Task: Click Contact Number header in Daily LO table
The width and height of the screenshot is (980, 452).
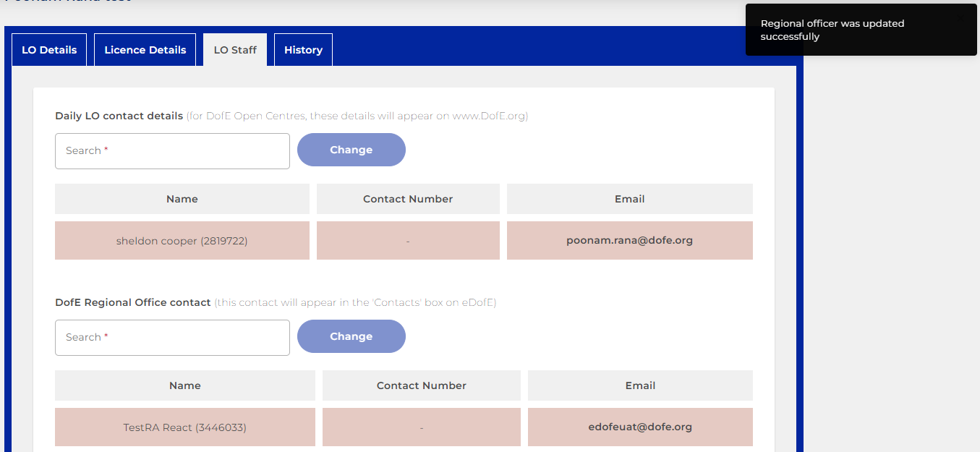Action: click(x=408, y=199)
